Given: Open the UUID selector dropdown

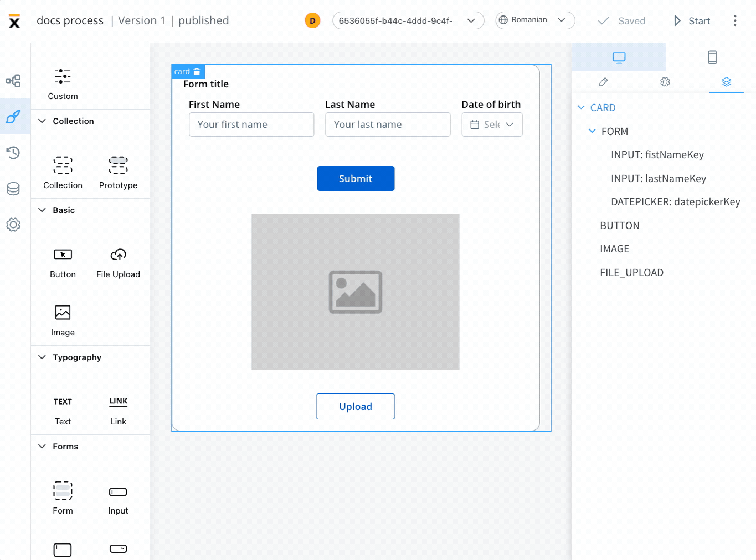Looking at the screenshot, I should tap(408, 20).
